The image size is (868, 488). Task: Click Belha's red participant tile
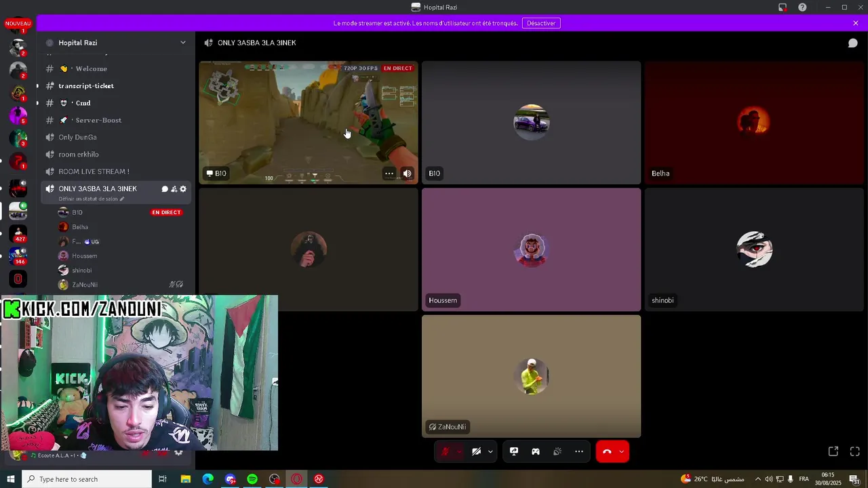[x=754, y=123]
